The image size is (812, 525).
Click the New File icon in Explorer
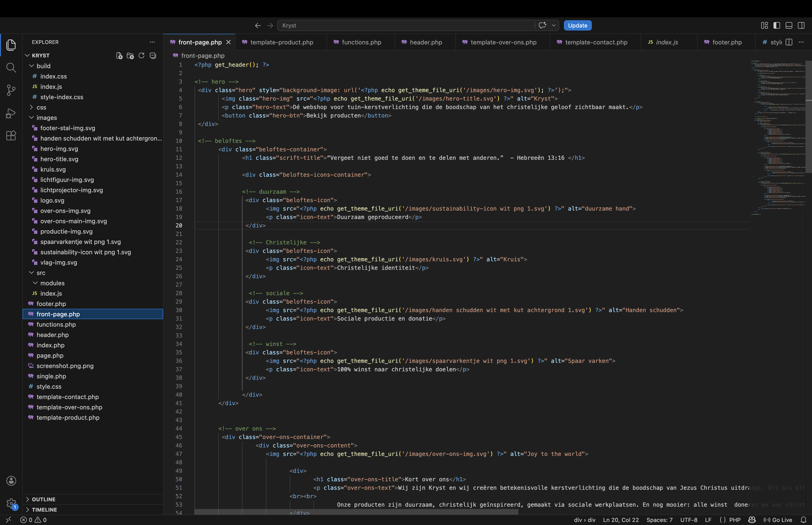coord(119,55)
